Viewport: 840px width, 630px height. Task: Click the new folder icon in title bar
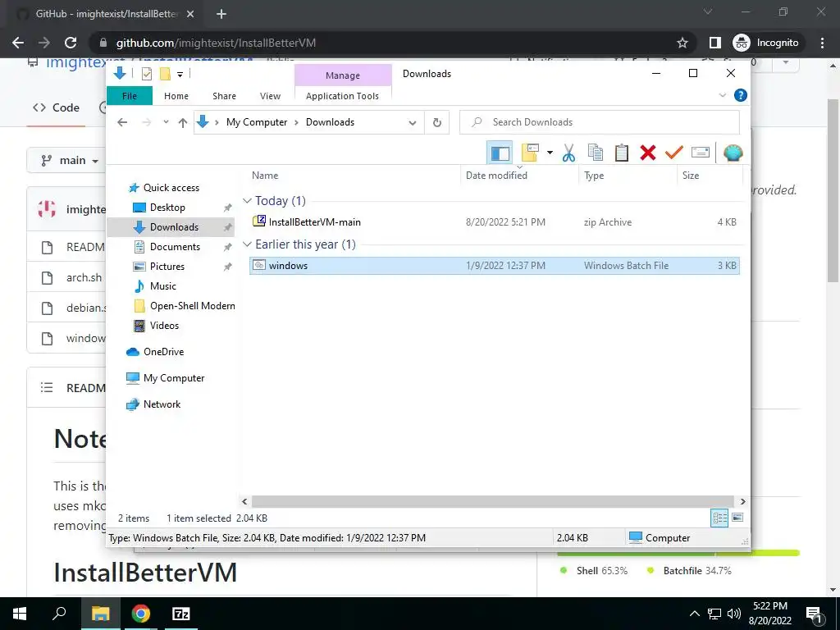(x=165, y=74)
